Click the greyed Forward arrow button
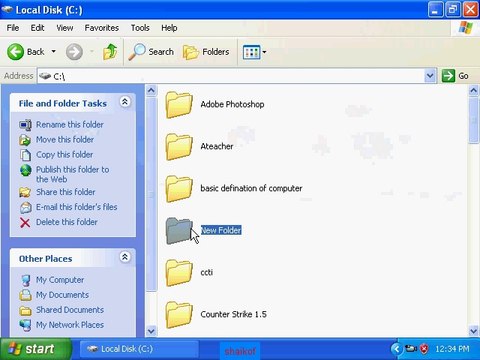Viewport: 480px width, 360px height. (74, 52)
